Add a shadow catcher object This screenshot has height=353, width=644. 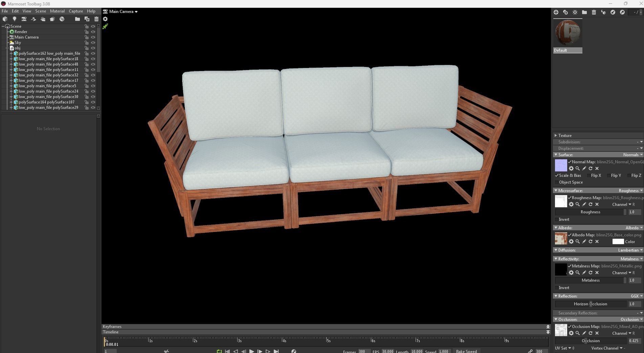pyautogui.click(x=34, y=19)
